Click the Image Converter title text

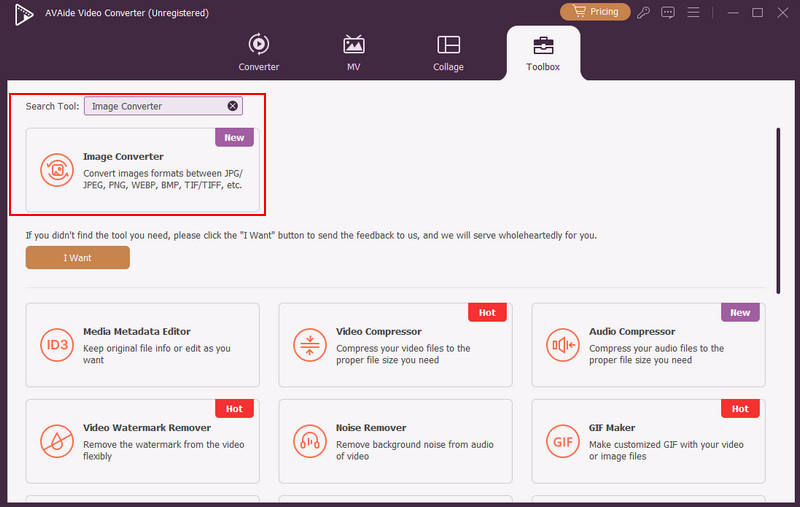click(x=123, y=157)
